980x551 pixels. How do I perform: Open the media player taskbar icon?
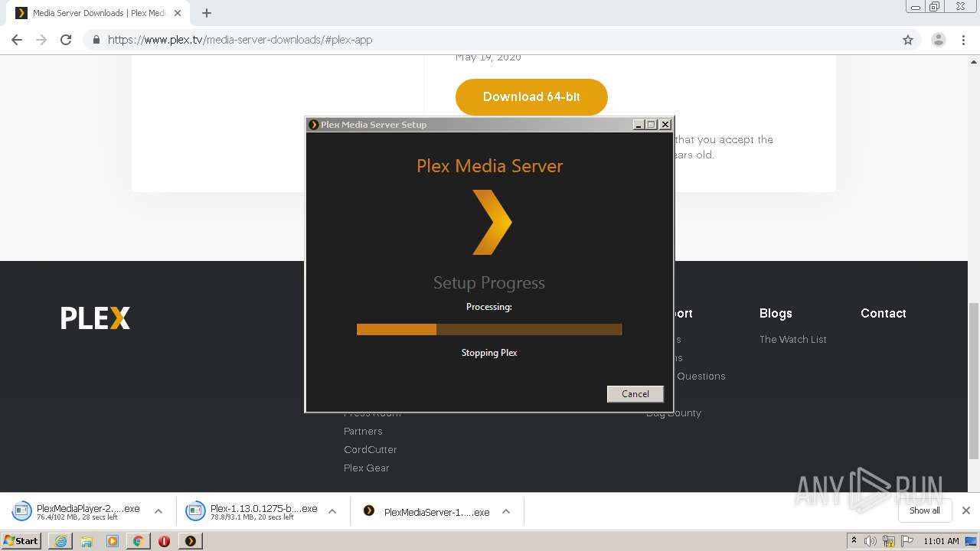click(113, 541)
